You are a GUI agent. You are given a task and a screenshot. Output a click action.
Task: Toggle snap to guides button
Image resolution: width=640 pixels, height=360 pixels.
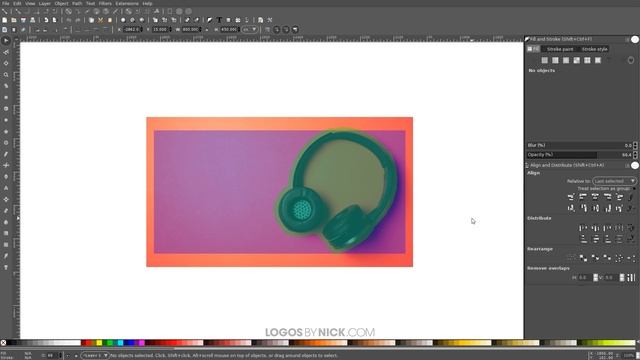pyautogui.click(x=188, y=11)
